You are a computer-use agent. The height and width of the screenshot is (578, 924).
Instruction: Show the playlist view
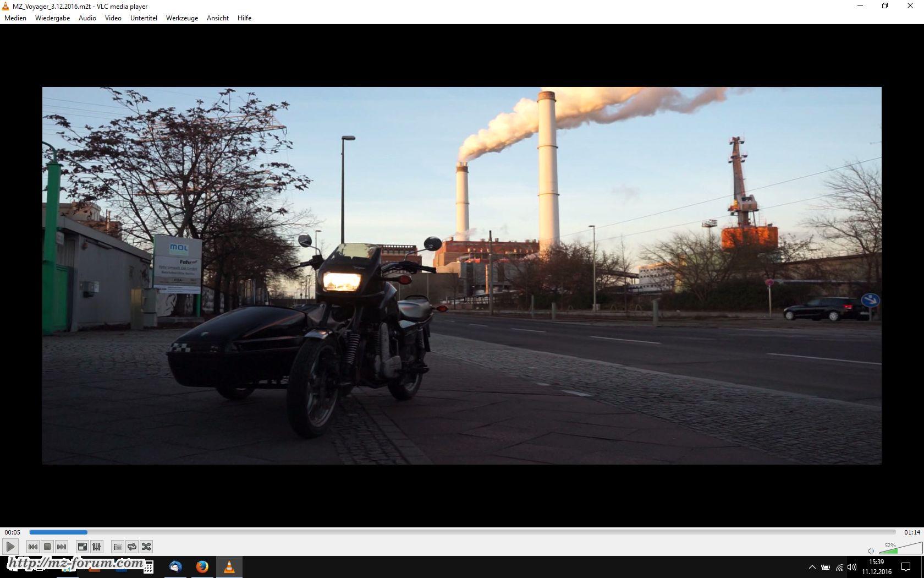[117, 547]
